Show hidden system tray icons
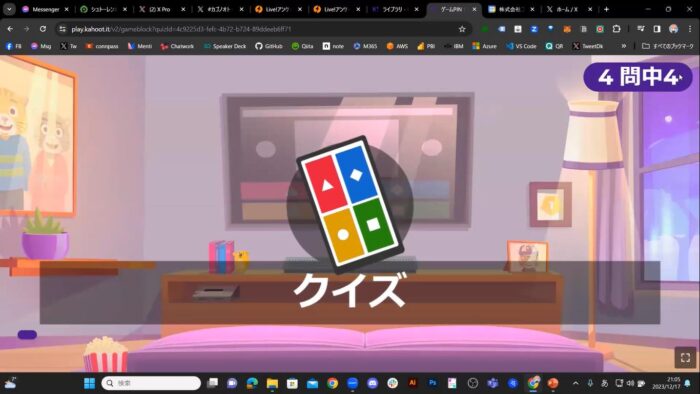700x394 pixels. tap(575, 383)
